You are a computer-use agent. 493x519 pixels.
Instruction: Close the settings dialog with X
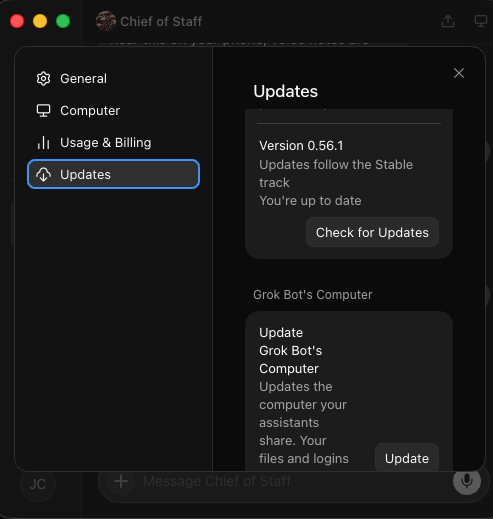(459, 73)
